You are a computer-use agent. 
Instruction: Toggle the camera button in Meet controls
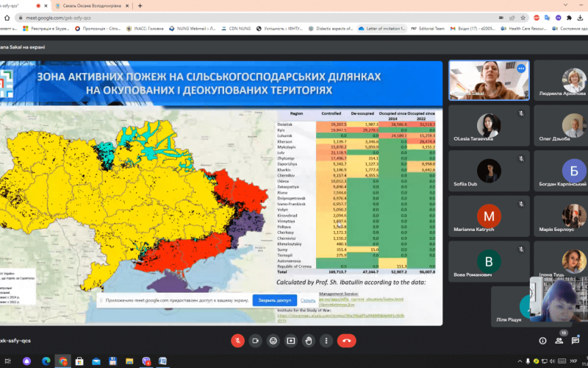[x=255, y=341]
